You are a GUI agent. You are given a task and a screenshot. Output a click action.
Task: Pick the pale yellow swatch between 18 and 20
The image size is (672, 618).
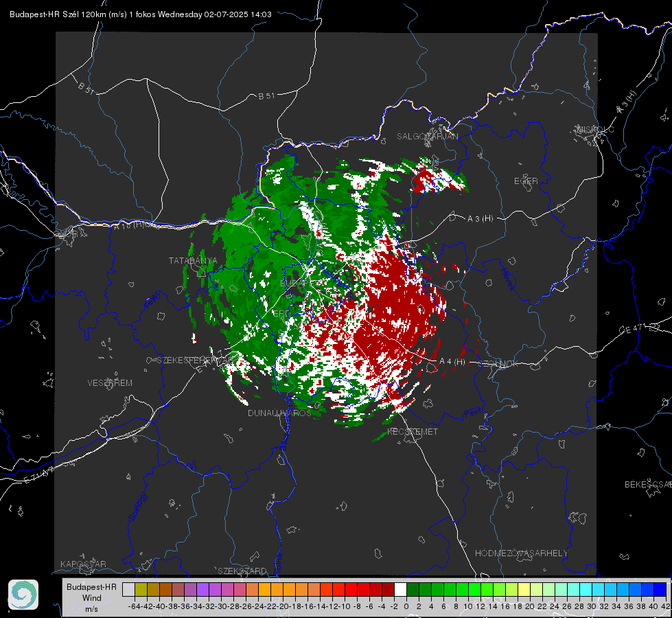click(524, 590)
